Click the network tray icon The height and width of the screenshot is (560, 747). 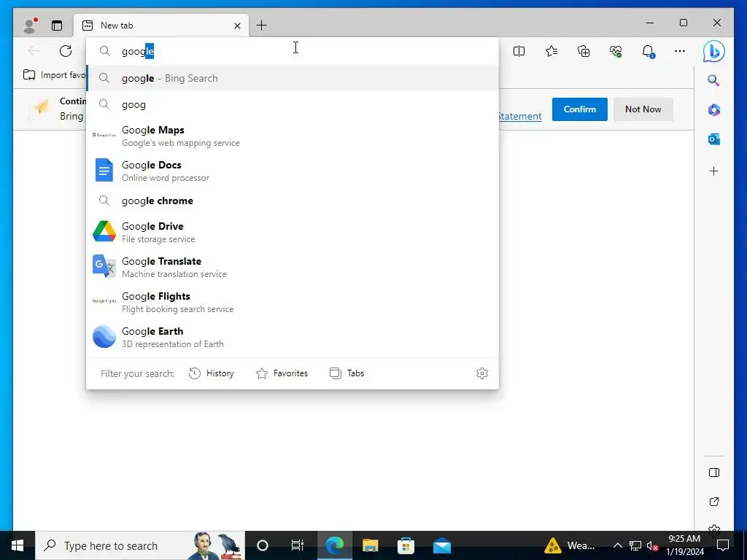[x=635, y=545]
